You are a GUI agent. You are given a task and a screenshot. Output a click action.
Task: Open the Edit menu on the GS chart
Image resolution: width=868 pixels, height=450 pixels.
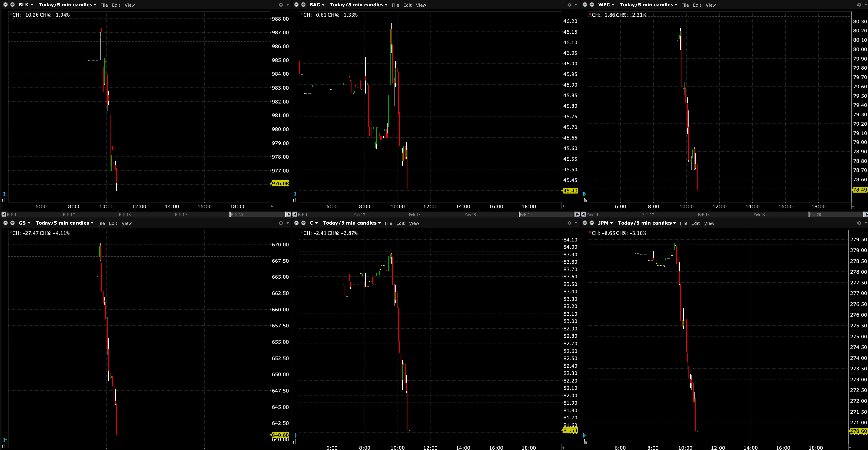(x=113, y=223)
